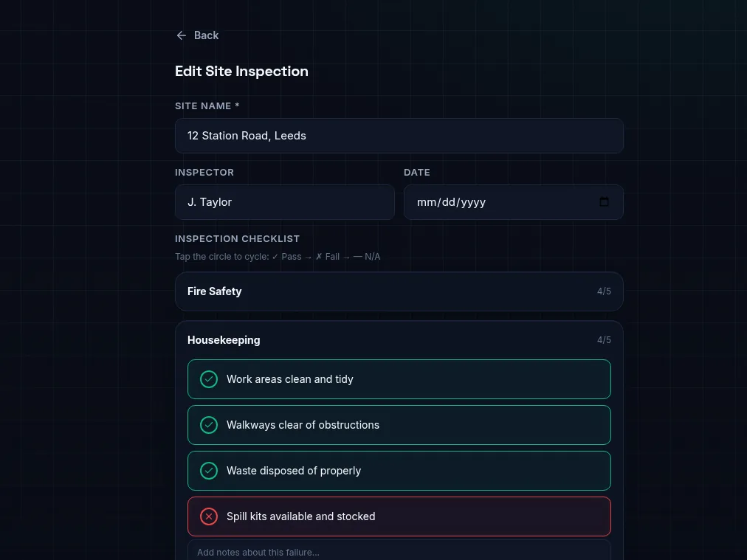Cycle fail status of Spill kits available
747x560 pixels.
pos(209,516)
